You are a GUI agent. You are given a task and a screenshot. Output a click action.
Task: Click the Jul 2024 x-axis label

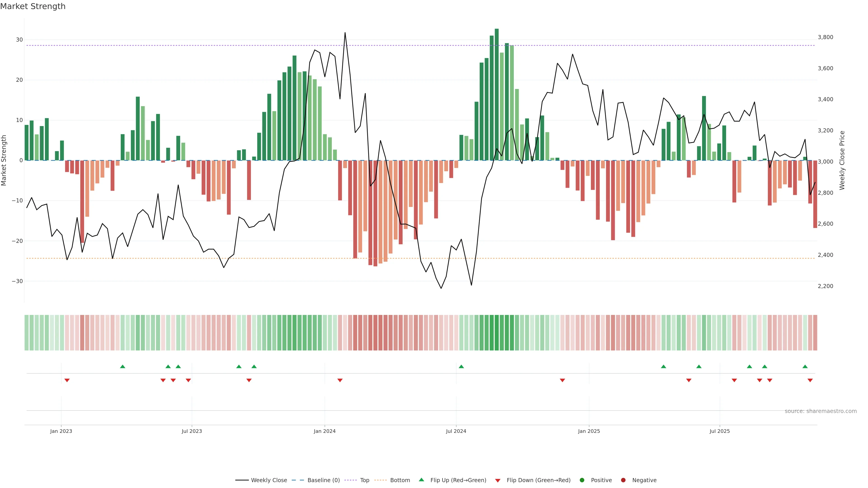pos(456,431)
